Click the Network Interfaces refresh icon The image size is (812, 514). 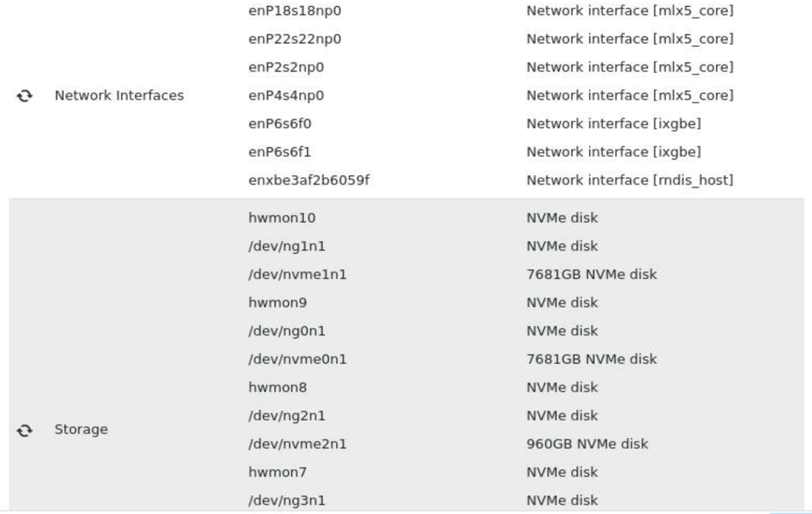pos(24,96)
